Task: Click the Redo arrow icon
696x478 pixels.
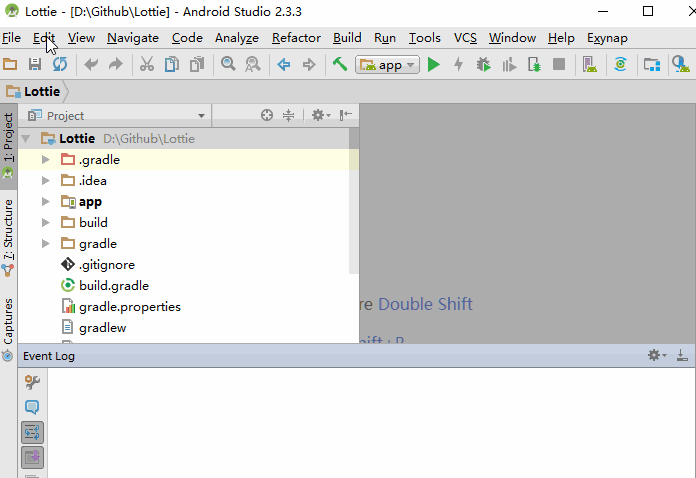Action: (116, 65)
